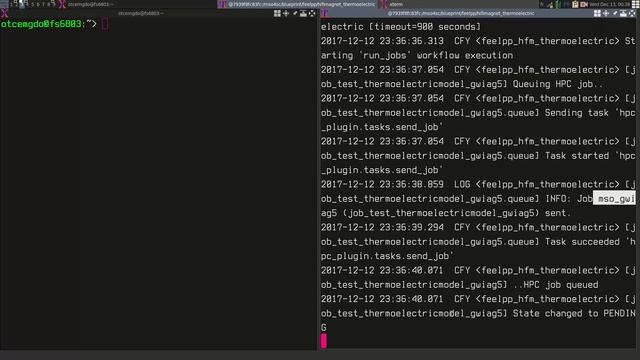Click the pencil-shaped icon in left terminal titlebar
This screenshot has height=360, width=640.
295,13
